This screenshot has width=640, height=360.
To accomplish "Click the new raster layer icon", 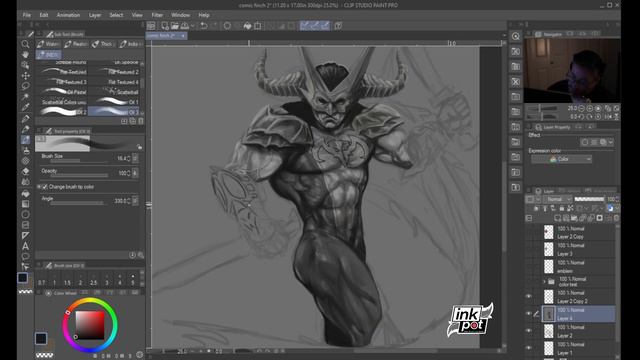I will click(x=558, y=218).
